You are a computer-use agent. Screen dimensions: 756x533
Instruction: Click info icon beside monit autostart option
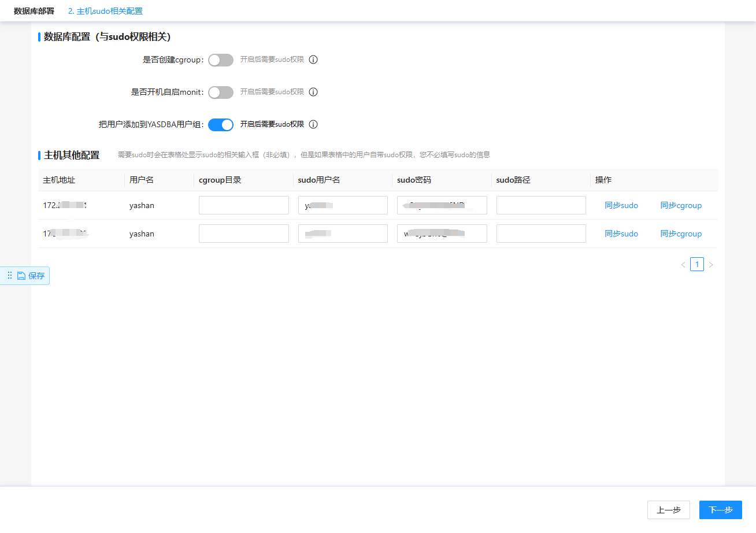[313, 92]
